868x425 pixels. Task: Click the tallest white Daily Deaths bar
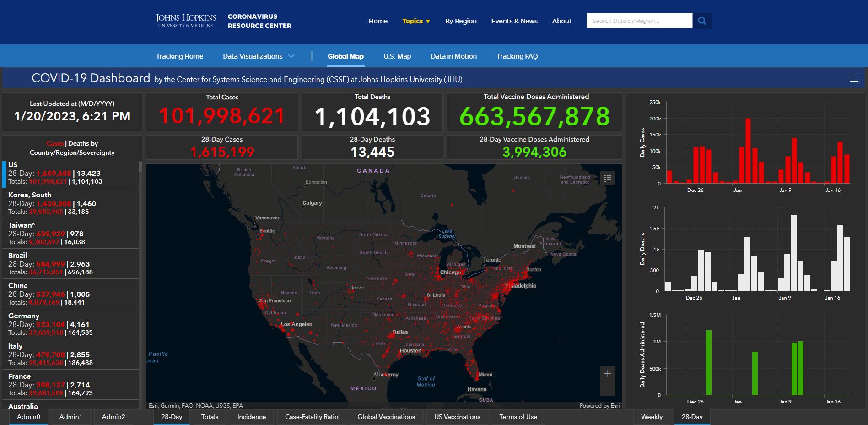click(794, 253)
